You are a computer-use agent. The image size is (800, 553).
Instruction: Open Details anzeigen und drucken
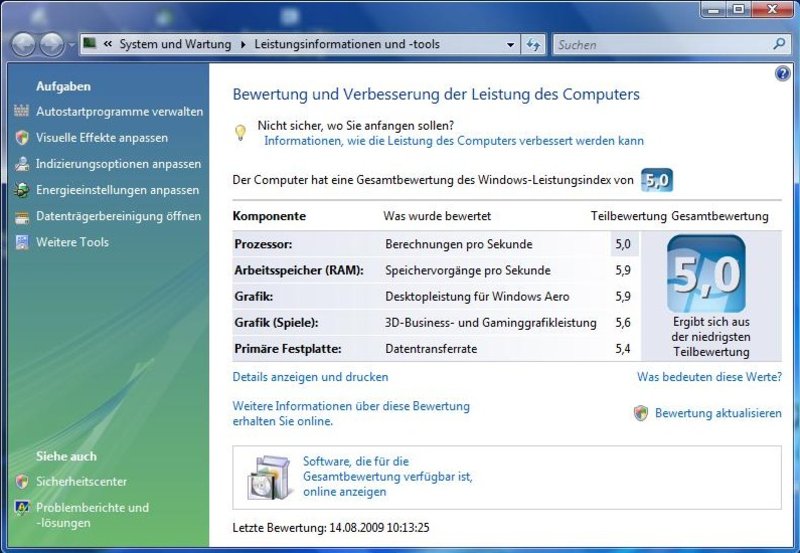tap(310, 377)
